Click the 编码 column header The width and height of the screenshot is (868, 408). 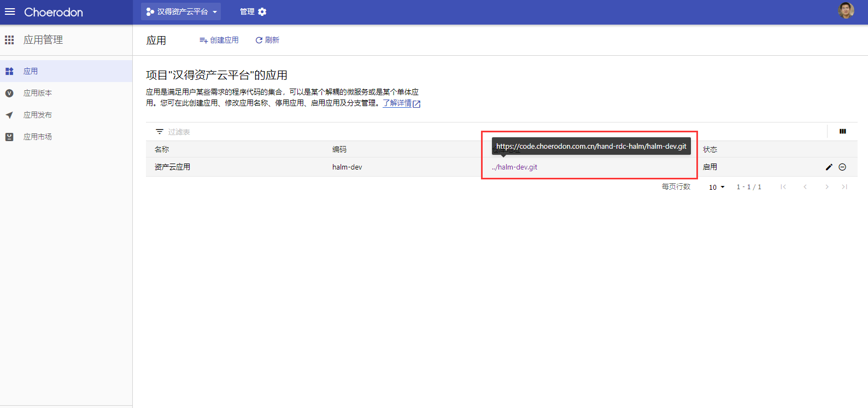(x=339, y=149)
